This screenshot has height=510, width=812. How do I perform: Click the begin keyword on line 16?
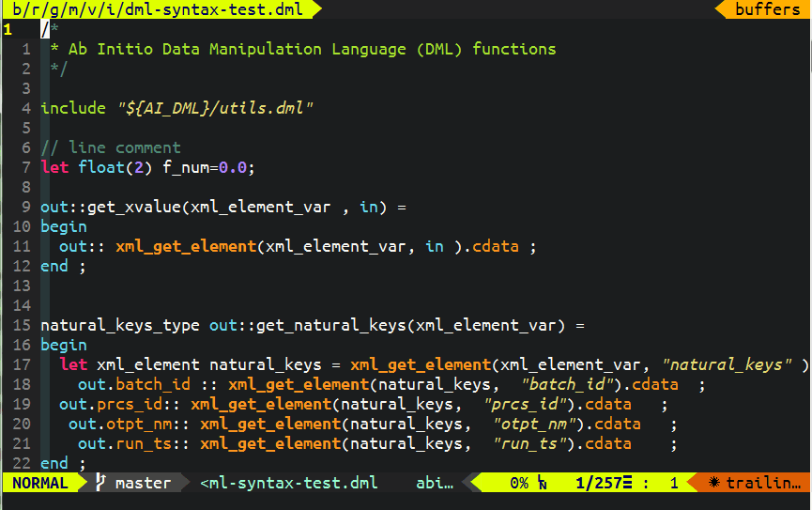(x=64, y=346)
